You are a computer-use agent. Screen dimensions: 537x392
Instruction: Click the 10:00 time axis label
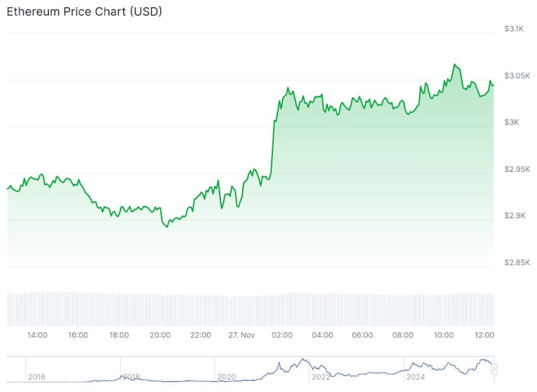pos(444,335)
